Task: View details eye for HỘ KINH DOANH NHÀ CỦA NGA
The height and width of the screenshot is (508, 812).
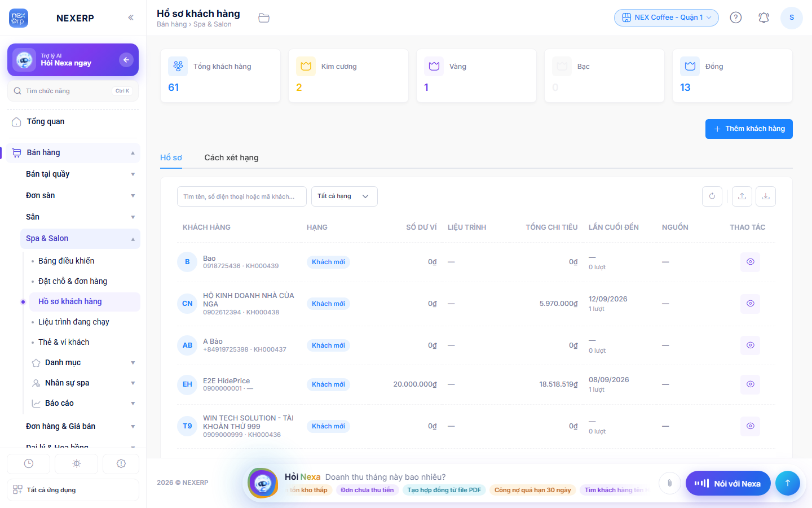Action: (751, 304)
